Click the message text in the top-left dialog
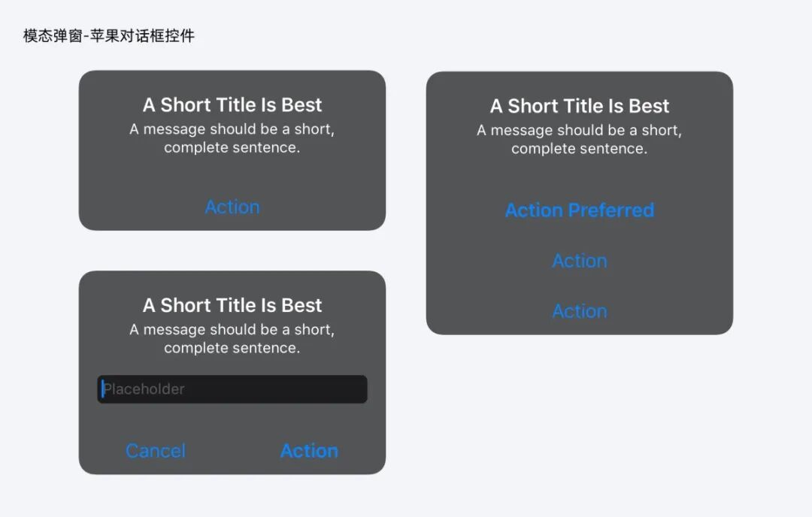Viewport: 812px width, 517px height. [232, 138]
